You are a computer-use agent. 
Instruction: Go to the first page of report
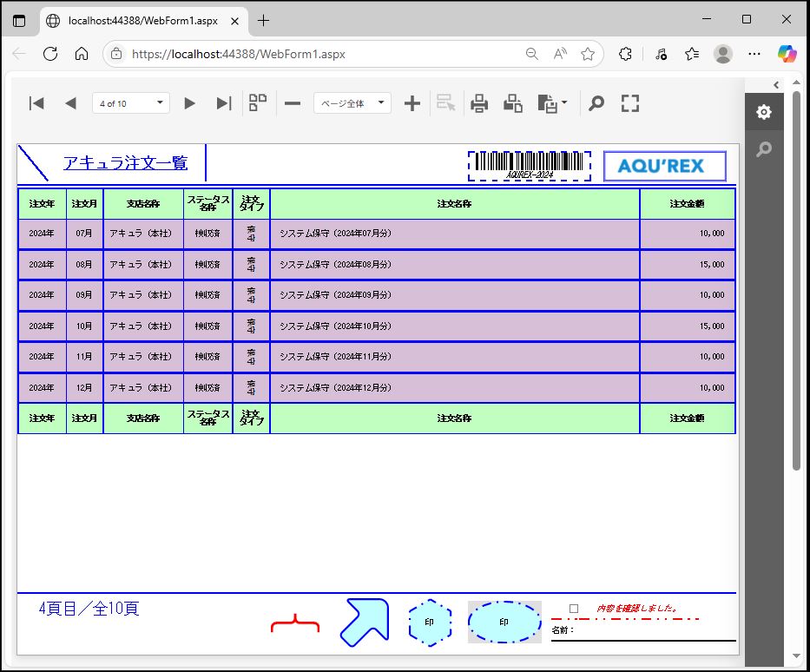pyautogui.click(x=36, y=103)
